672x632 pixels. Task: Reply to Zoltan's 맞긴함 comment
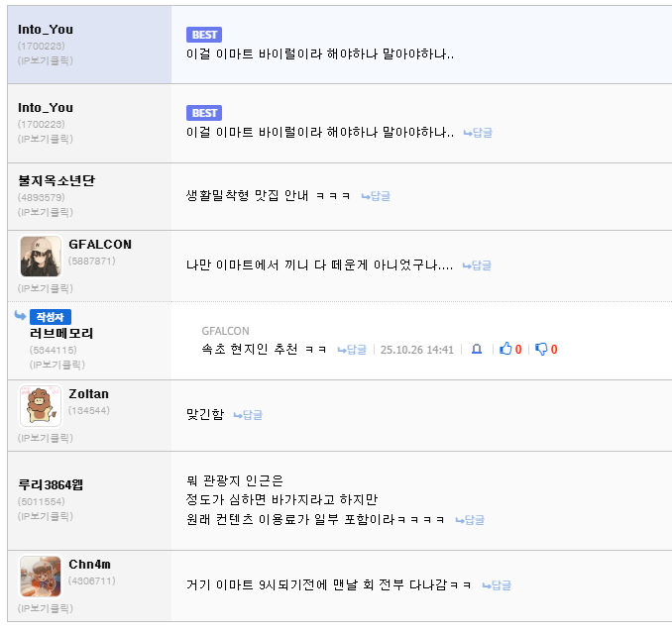[x=248, y=415]
